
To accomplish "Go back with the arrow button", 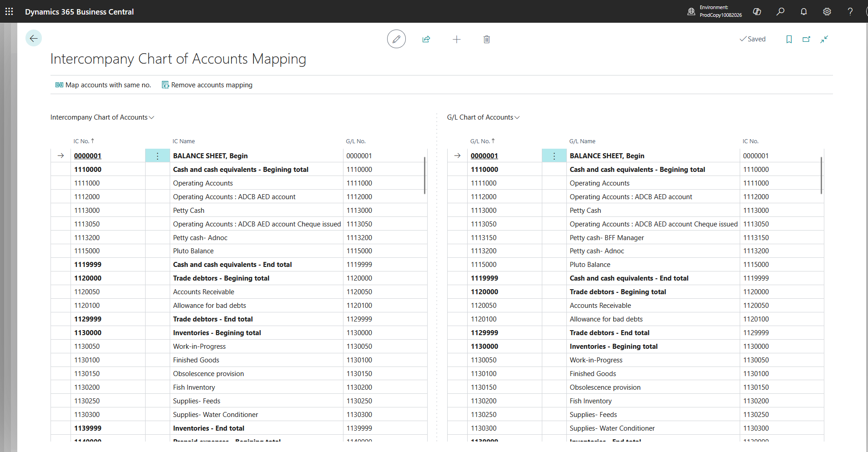I will 34,38.
